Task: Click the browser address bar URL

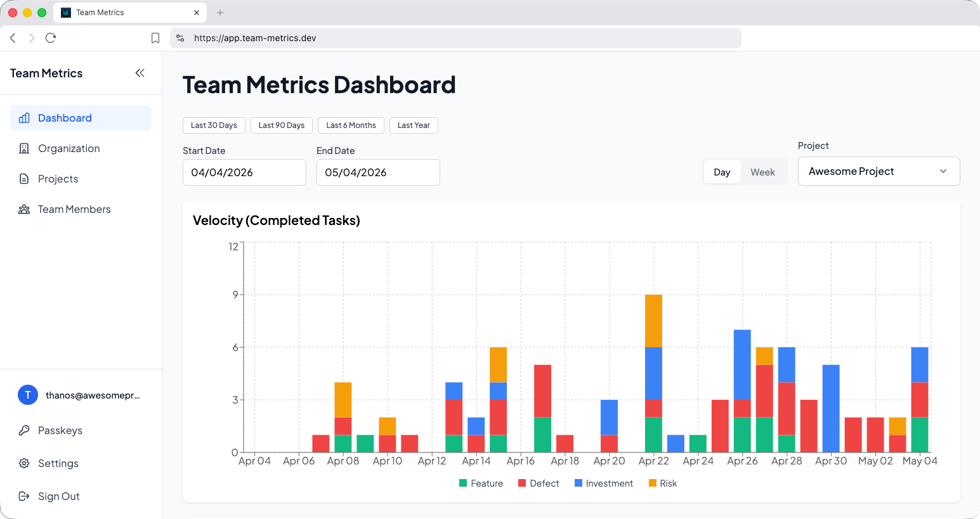Action: [255, 38]
